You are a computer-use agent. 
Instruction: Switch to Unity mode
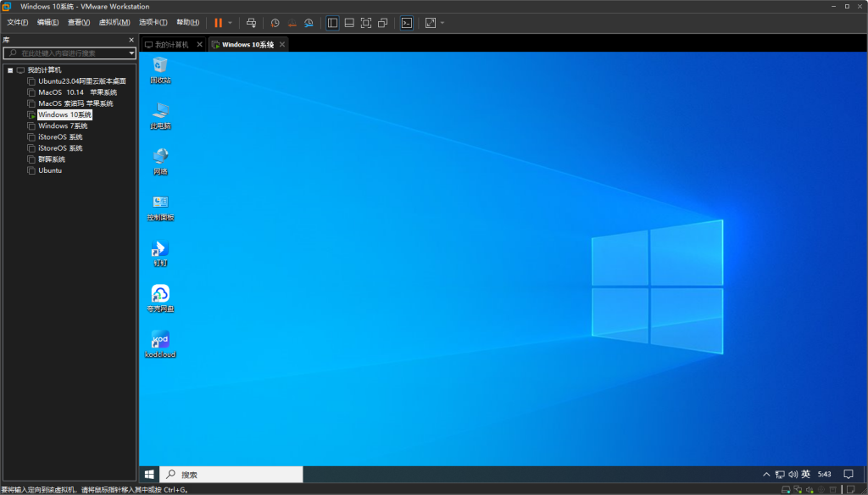(x=383, y=23)
